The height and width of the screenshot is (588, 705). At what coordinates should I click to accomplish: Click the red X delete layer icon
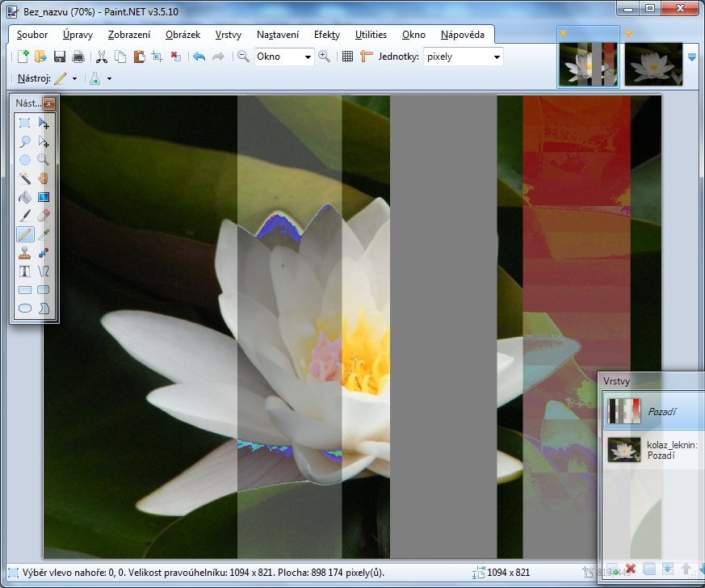[x=631, y=569]
